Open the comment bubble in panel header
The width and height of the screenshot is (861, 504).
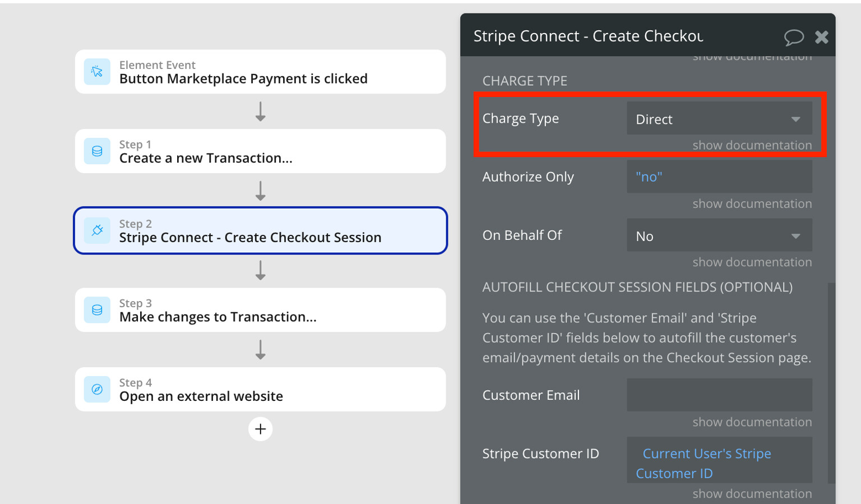[x=794, y=37]
